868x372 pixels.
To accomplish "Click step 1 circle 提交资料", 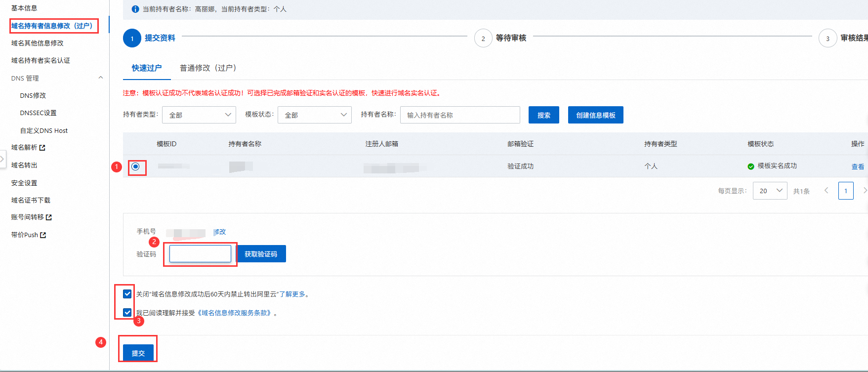I will [x=132, y=38].
